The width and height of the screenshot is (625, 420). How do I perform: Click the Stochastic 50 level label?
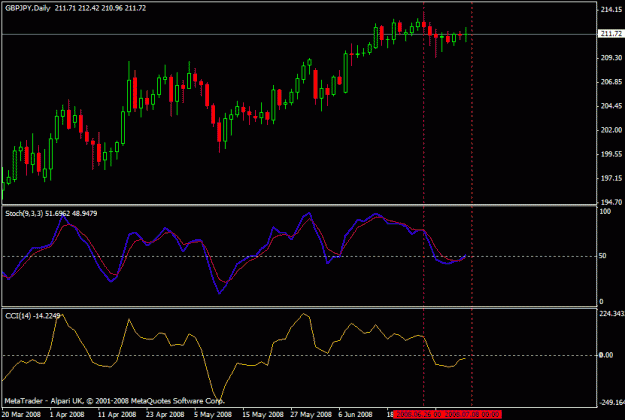tap(603, 256)
